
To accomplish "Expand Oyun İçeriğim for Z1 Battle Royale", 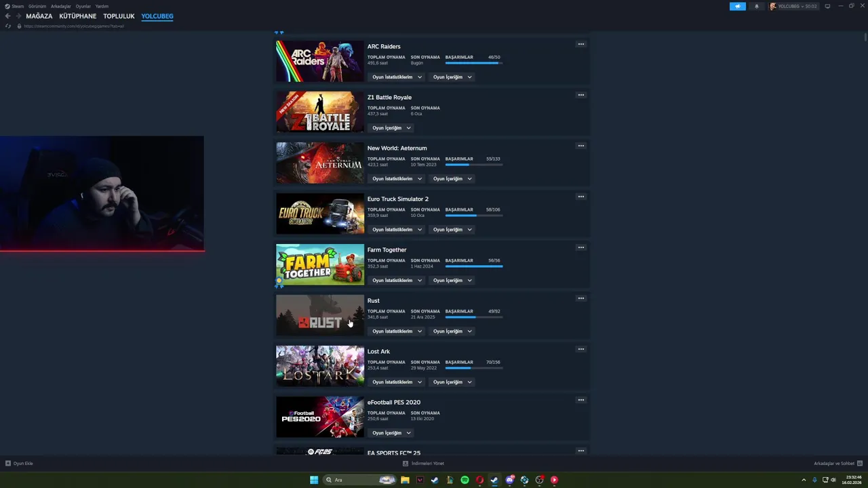I will [391, 128].
